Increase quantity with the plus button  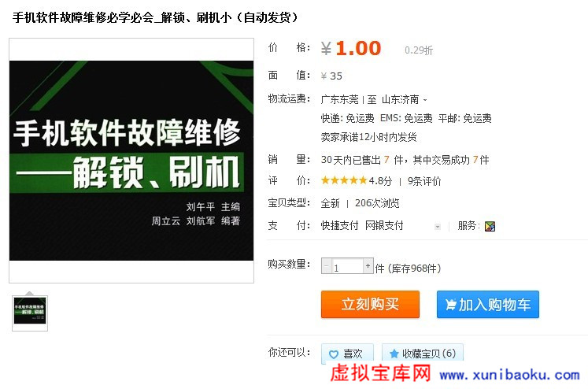point(368,265)
